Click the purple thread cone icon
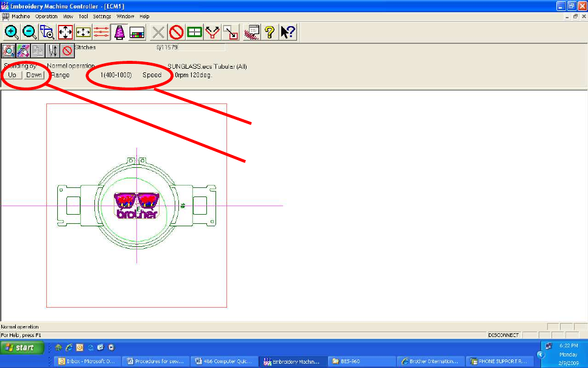588x368 pixels. 119,32
